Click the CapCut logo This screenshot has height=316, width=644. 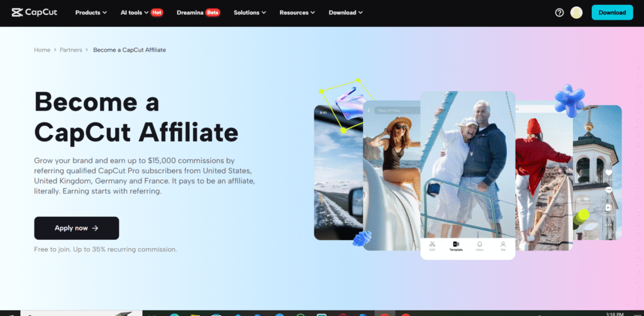coord(35,13)
